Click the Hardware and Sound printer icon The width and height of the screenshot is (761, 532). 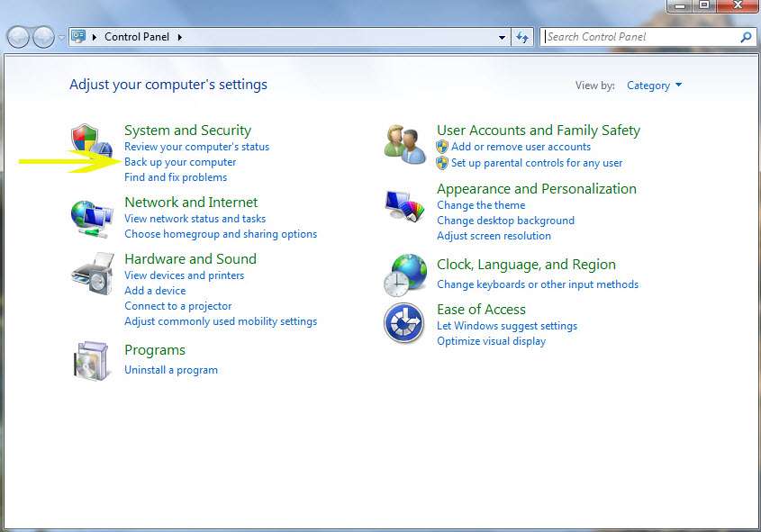tap(93, 274)
